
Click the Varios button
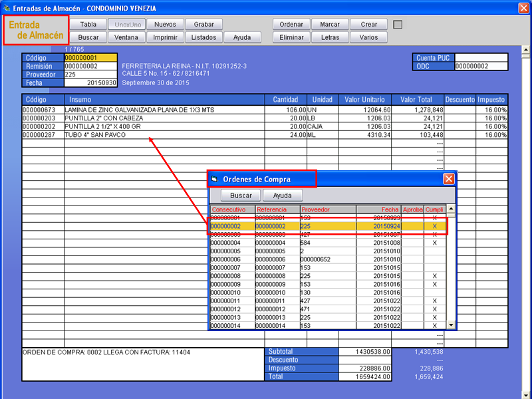click(369, 37)
